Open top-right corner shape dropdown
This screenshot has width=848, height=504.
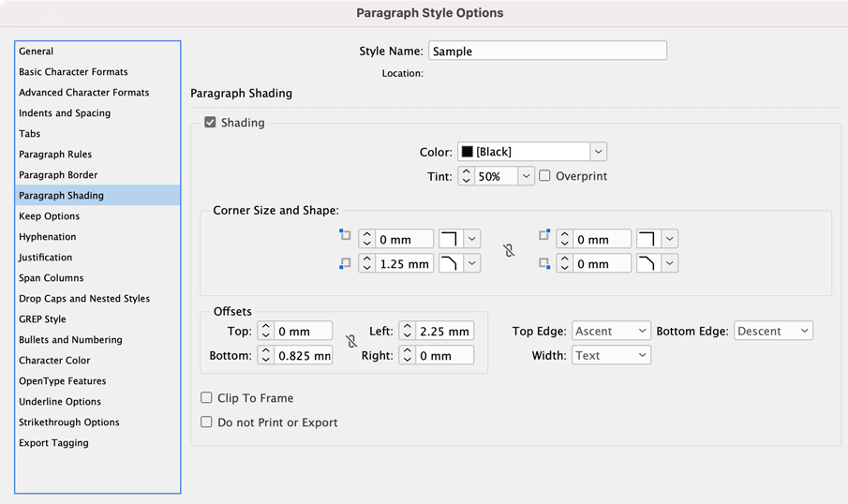(x=670, y=239)
